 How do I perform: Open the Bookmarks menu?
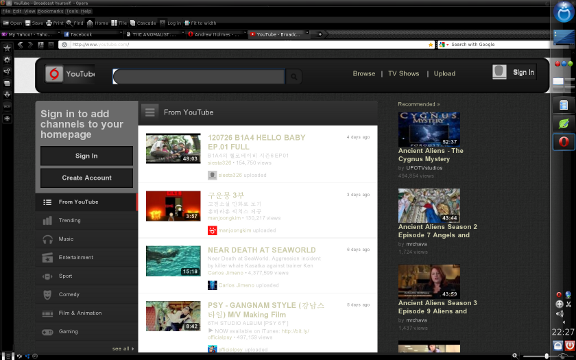(51, 11)
